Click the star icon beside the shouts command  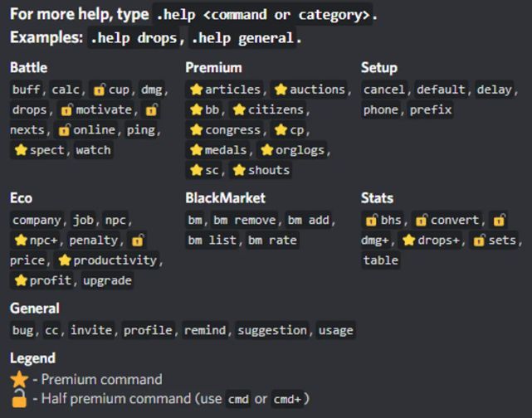tap(240, 170)
